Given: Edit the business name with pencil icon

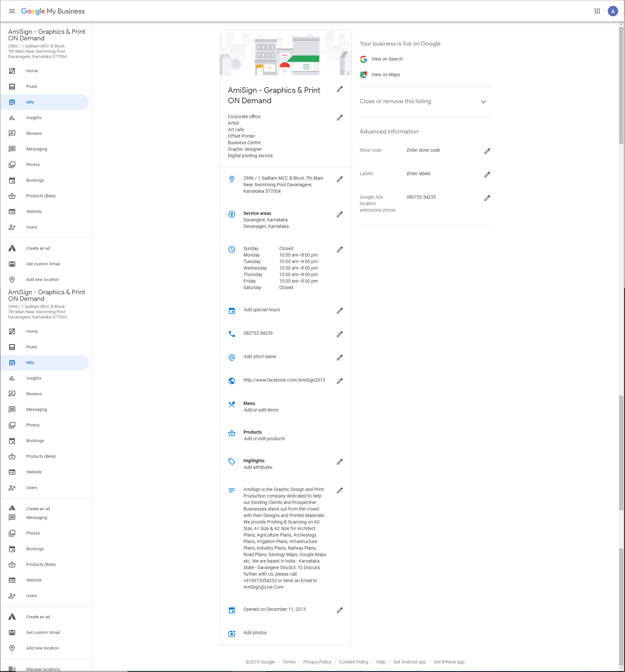Looking at the screenshot, I should point(340,89).
